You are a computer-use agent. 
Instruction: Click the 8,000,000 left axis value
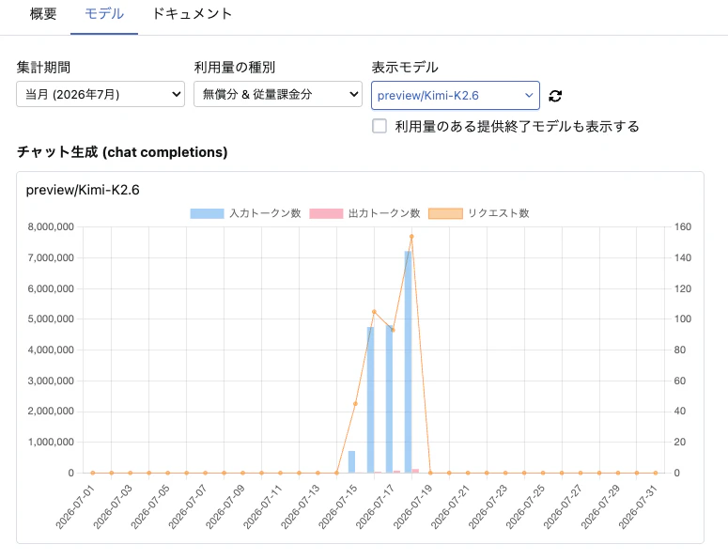(51, 227)
